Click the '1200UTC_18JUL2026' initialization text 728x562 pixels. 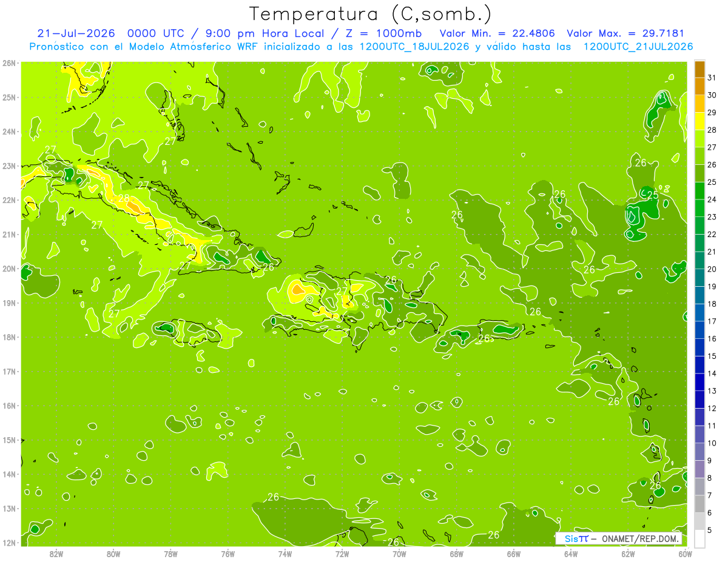pos(415,47)
